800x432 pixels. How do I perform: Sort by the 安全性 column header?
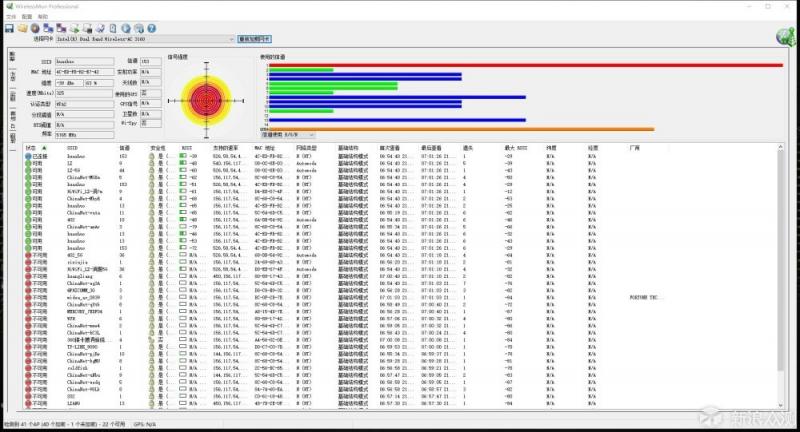tap(157, 148)
